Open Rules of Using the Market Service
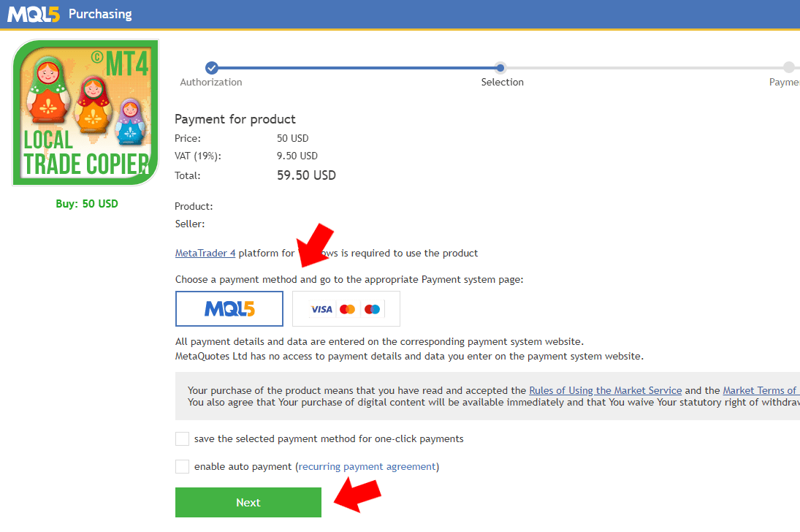Screen dimensions: 800x532 pos(605,390)
